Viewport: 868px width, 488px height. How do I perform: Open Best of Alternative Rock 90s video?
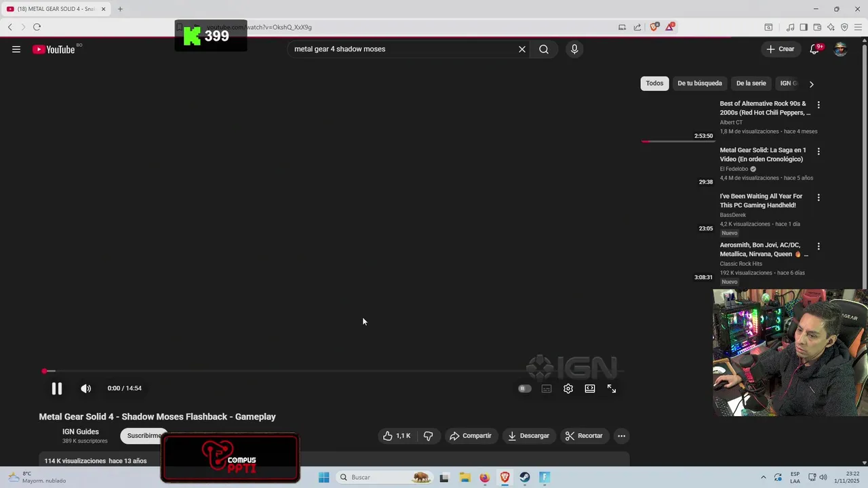tap(765, 108)
